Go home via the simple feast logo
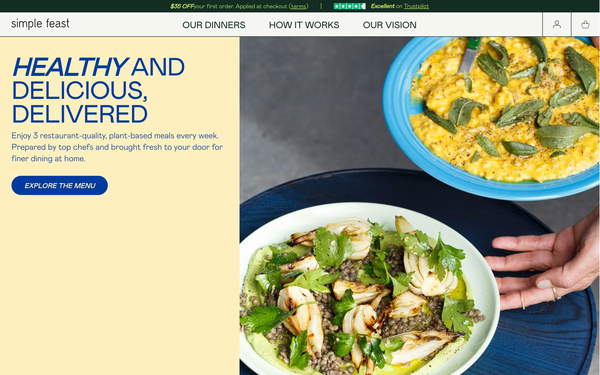Image resolution: width=600 pixels, height=375 pixels. pyautogui.click(x=40, y=24)
